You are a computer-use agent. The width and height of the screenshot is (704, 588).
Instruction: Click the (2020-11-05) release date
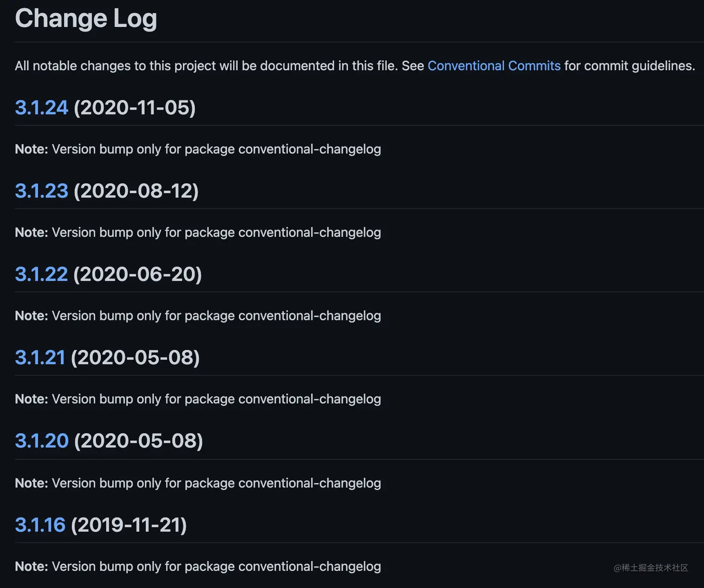pyautogui.click(x=135, y=108)
